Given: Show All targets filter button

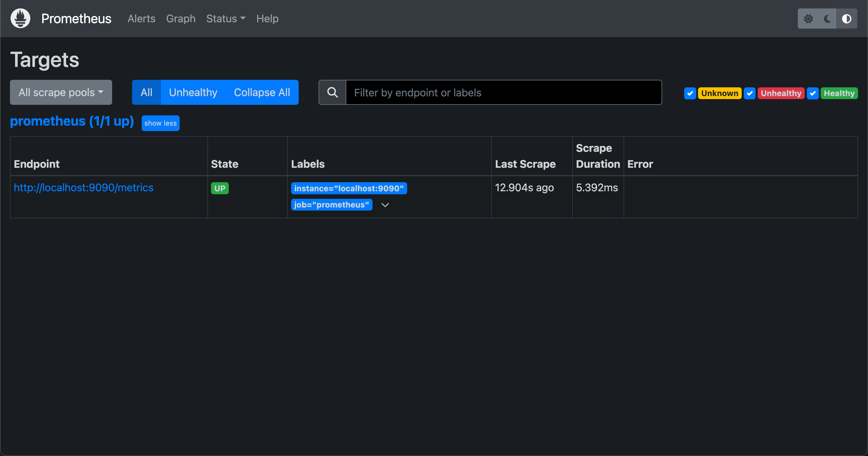Looking at the screenshot, I should 146,92.
